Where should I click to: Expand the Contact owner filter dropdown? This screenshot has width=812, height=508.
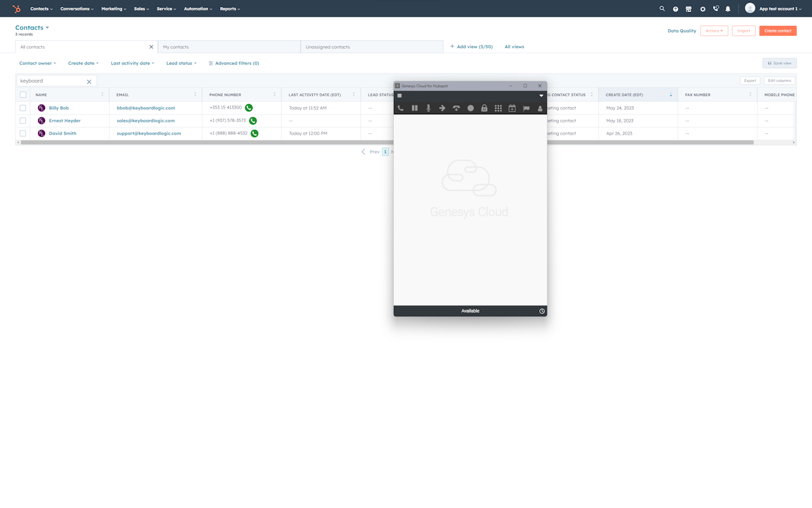tap(37, 63)
